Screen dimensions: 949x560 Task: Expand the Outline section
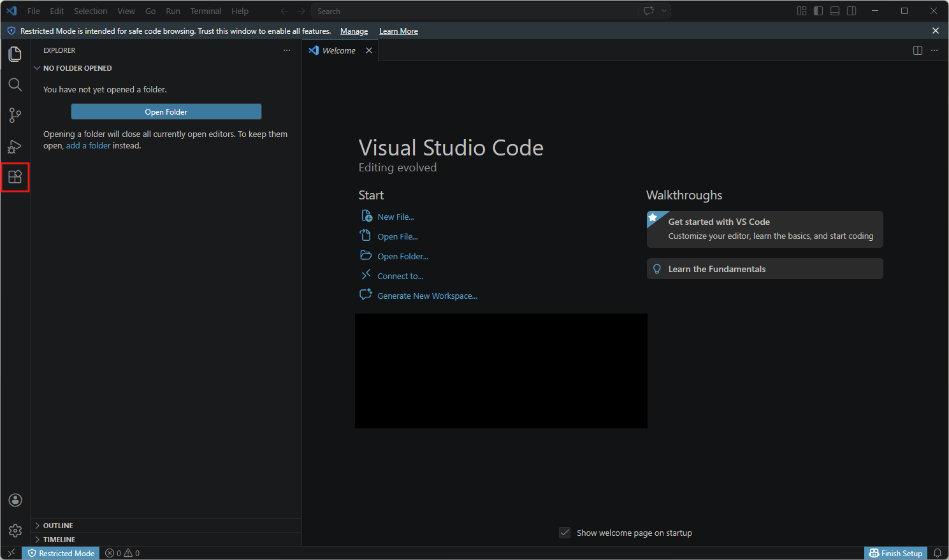click(58, 526)
